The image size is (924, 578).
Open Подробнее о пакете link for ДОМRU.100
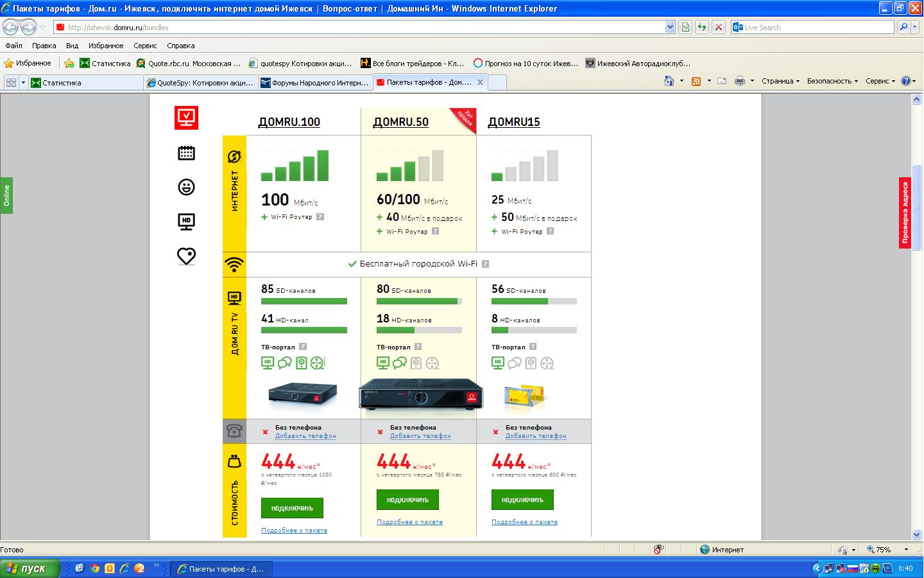point(294,530)
